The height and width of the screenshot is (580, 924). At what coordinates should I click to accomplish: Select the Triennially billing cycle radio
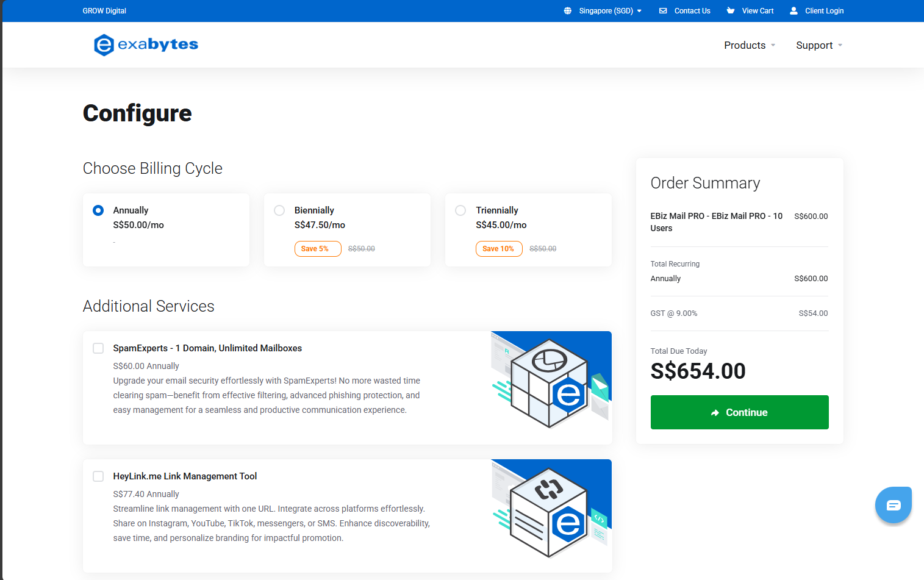click(460, 210)
